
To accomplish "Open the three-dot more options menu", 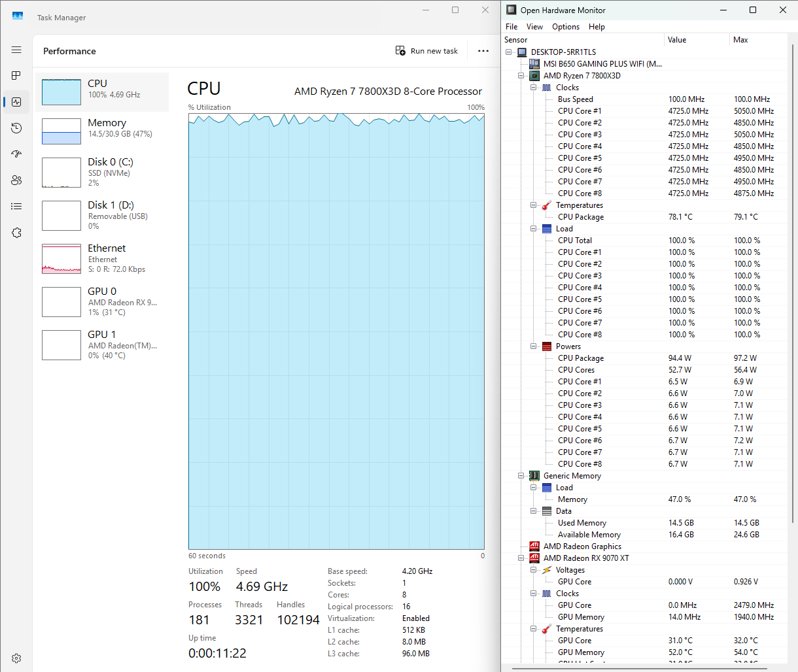I will (483, 51).
